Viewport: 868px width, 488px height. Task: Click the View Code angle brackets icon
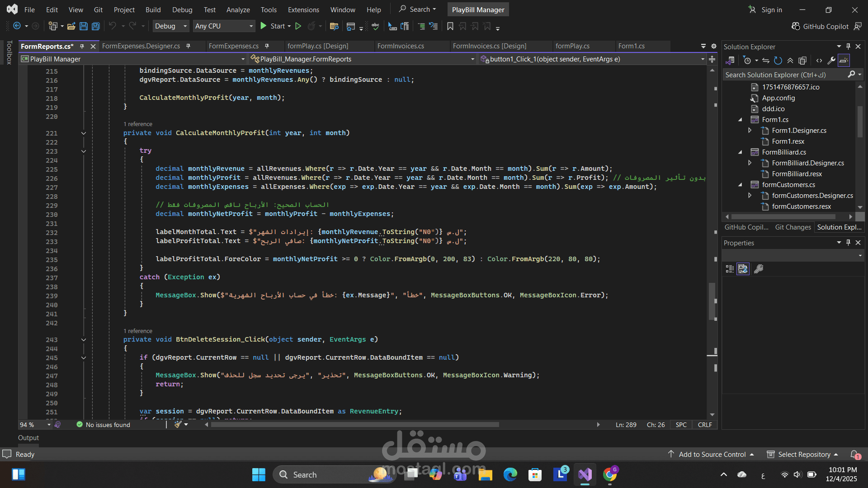[819, 61]
